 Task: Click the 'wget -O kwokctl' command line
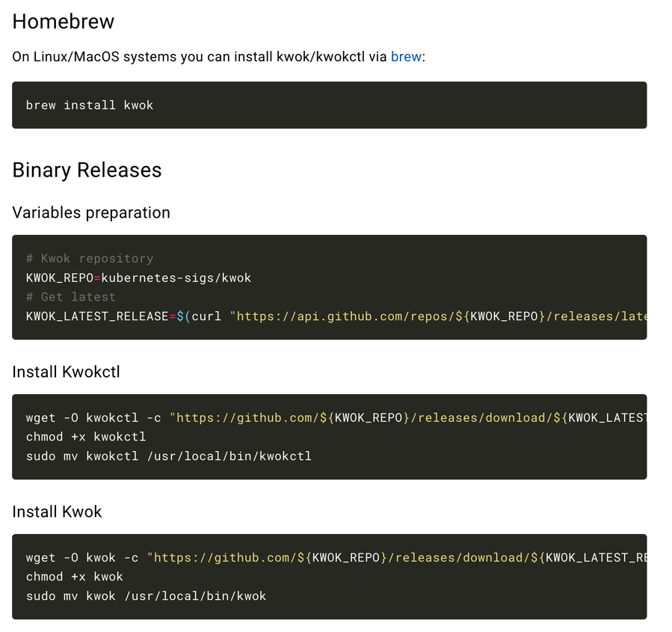336,417
